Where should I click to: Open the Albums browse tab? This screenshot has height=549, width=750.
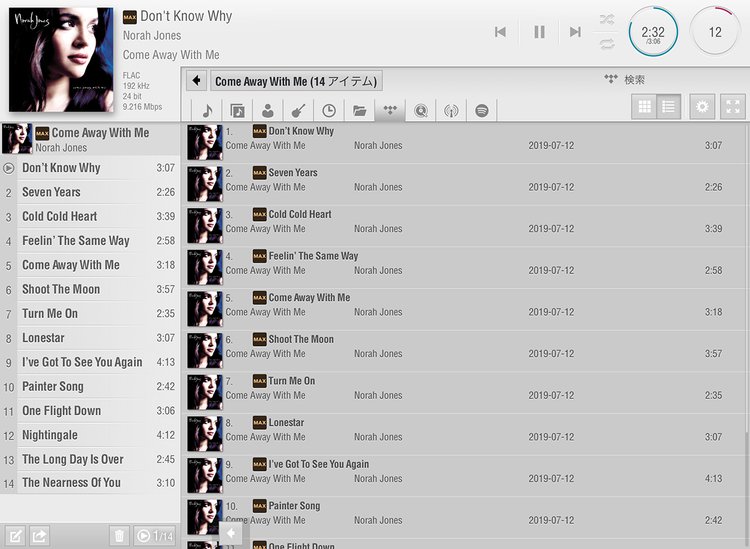[237, 111]
